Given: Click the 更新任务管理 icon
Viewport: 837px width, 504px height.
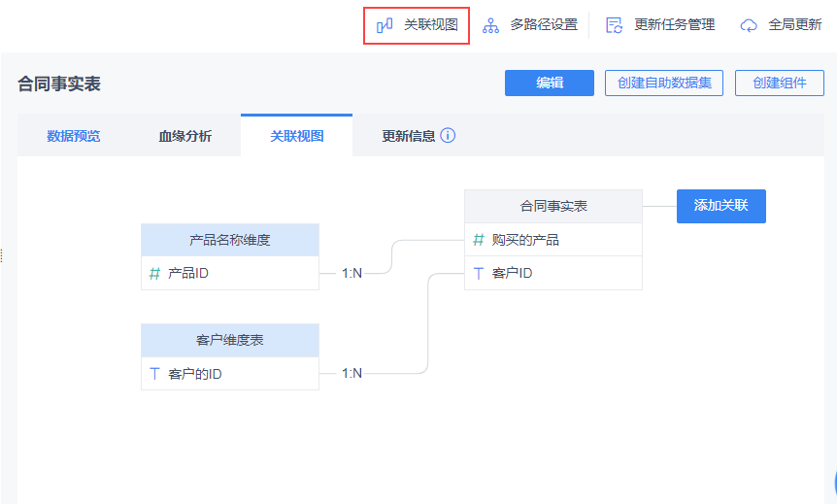Looking at the screenshot, I should (615, 25).
